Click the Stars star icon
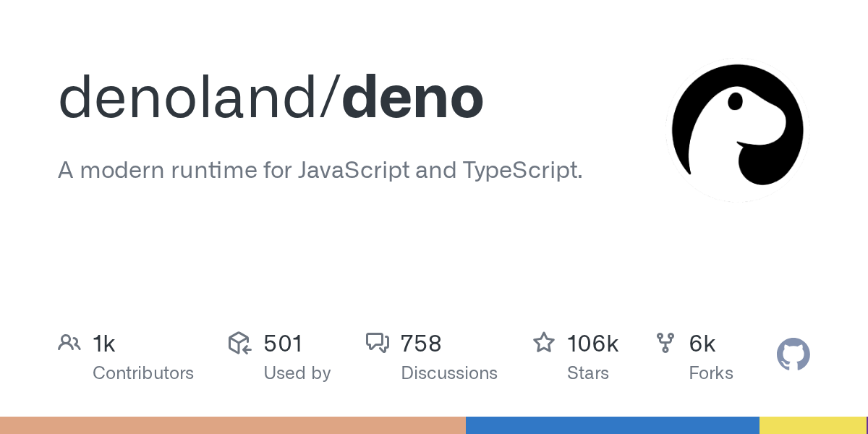This screenshot has width=868, height=434. pyautogui.click(x=544, y=343)
